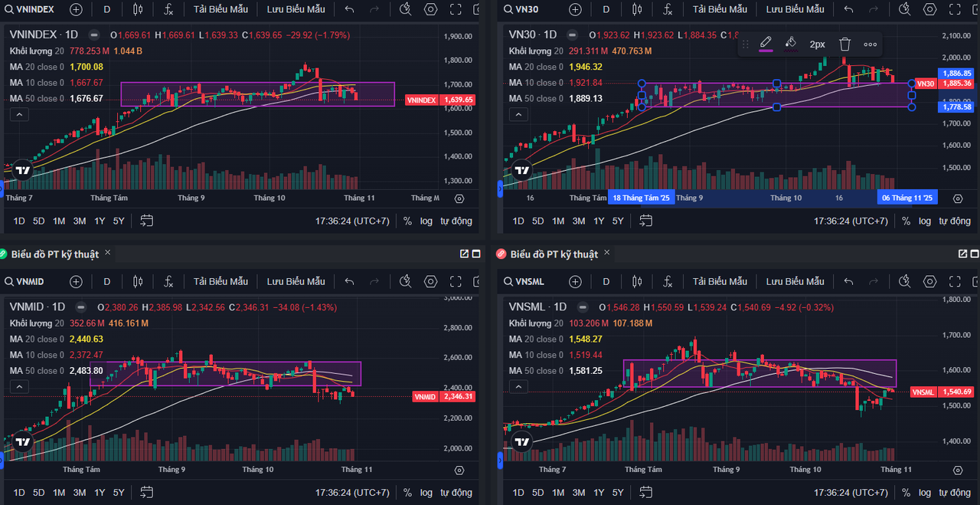The image size is (980, 505).
Task: Select the 3M range in VNINDEX panel
Action: [x=79, y=221]
